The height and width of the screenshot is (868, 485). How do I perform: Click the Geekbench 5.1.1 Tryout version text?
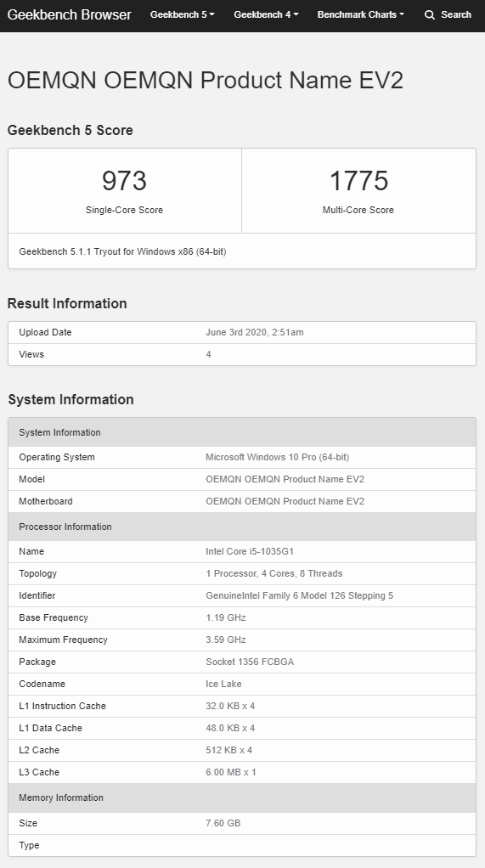tap(122, 251)
